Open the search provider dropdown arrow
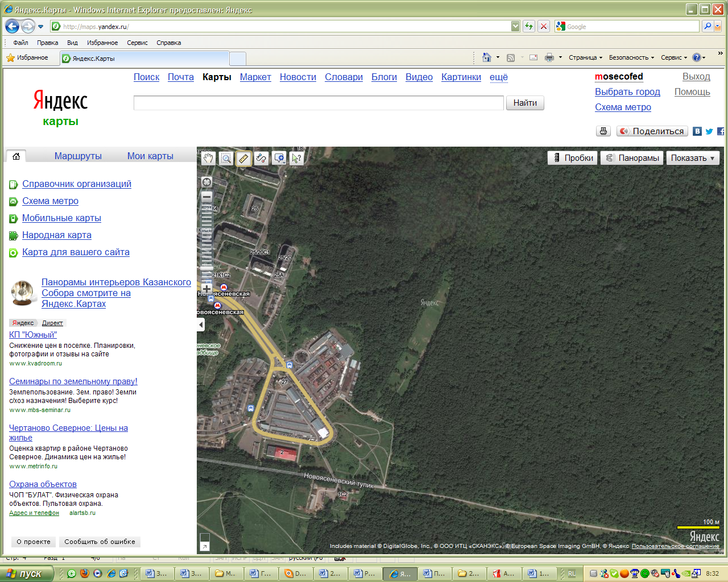The width and height of the screenshot is (728, 582). (718, 26)
